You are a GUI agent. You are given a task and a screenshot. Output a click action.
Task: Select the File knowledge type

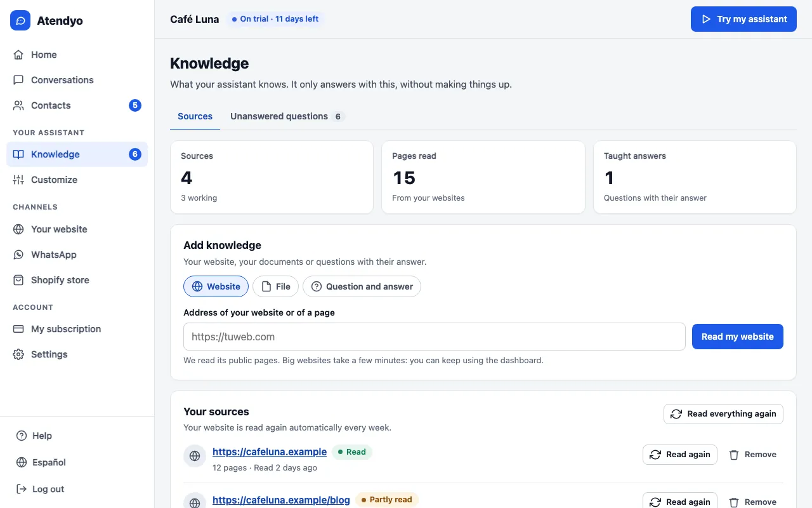click(x=275, y=286)
